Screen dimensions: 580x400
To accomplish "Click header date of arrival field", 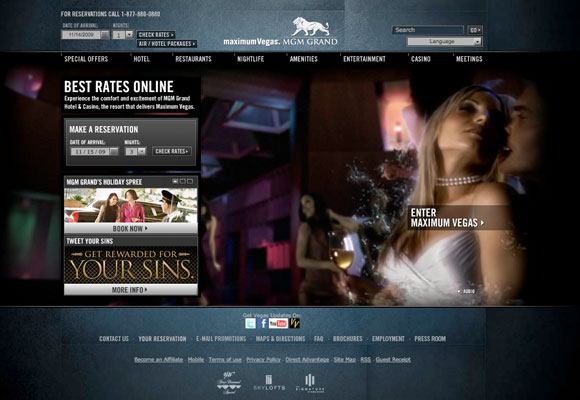I will click(x=81, y=35).
